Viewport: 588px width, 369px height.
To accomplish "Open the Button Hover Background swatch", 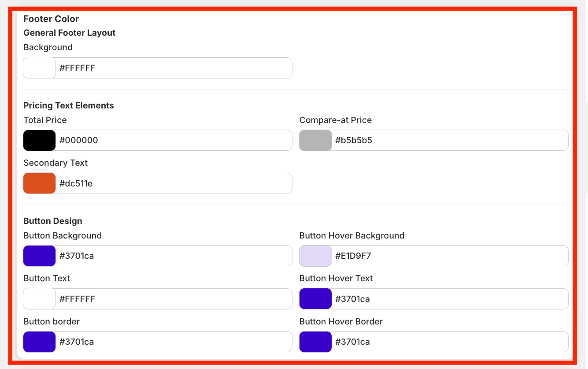I will click(x=315, y=256).
